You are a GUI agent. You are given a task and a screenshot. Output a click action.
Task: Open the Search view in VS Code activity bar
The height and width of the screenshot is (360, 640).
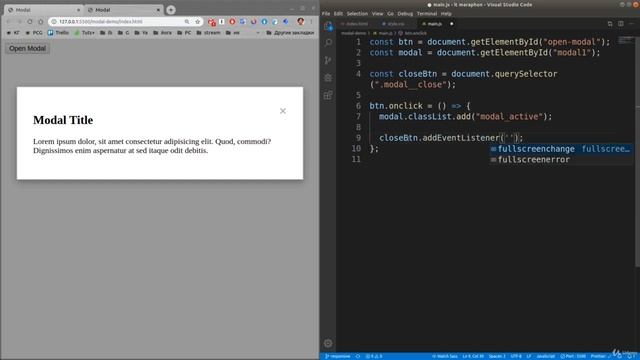coord(328,42)
